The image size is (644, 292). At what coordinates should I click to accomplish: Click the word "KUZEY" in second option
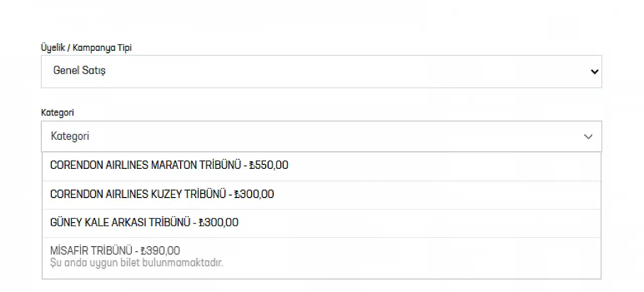pos(166,194)
